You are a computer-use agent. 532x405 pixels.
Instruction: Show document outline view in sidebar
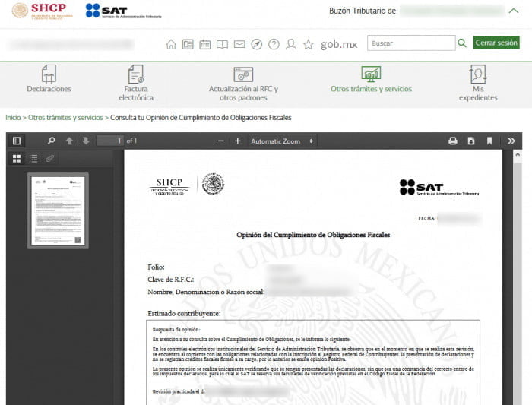[33, 158]
